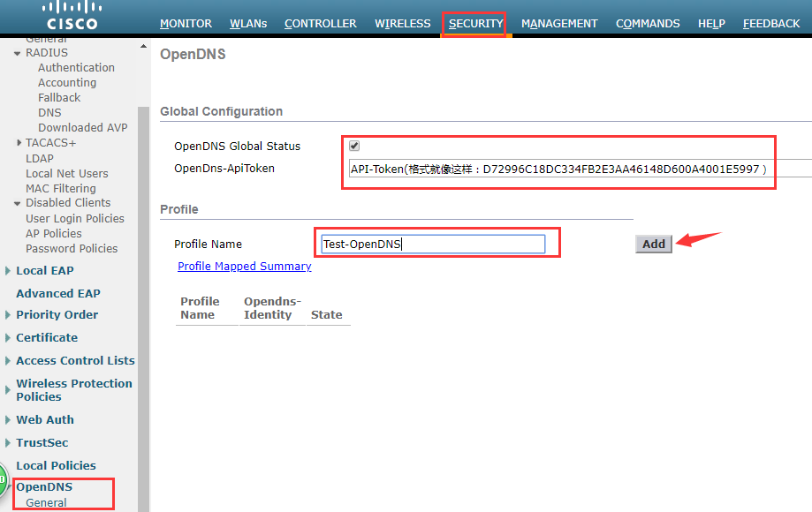This screenshot has height=512, width=812.
Task: Click the OpenDns-ApiToken input field
Action: 580,169
